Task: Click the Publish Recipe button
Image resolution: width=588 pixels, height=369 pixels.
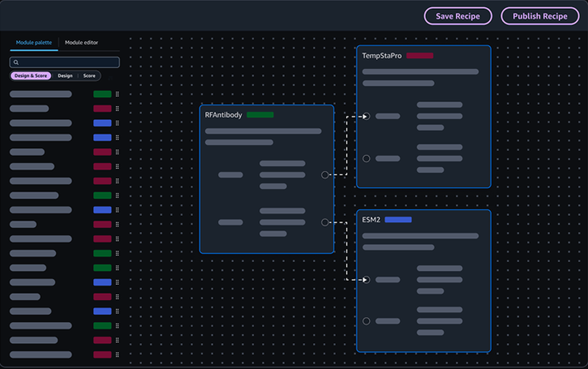Action: coord(540,16)
